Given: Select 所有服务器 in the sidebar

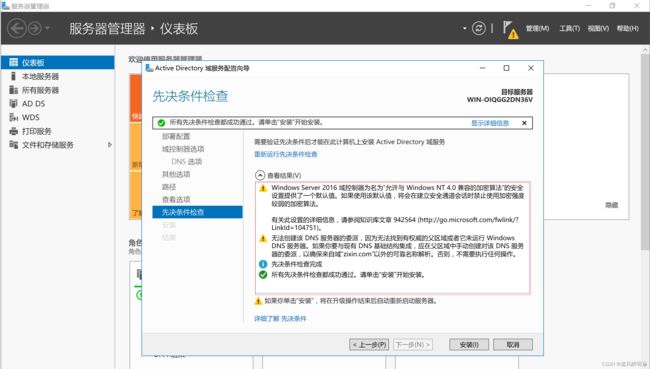Looking at the screenshot, I should click(x=58, y=90).
